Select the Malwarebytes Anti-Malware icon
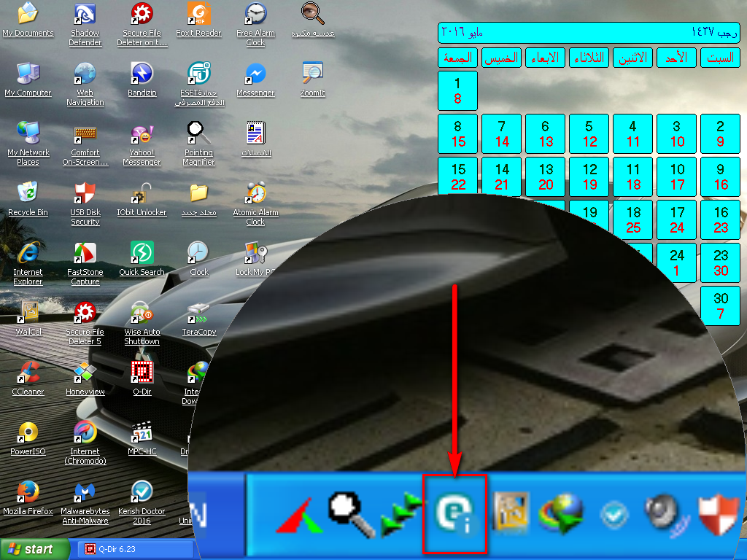The height and width of the screenshot is (560, 747). coord(85,503)
